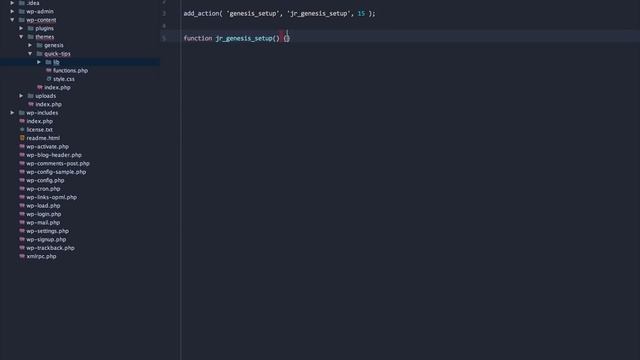Click the lib folder icon
Image resolution: width=640 pixels, height=360 pixels.
[48, 62]
